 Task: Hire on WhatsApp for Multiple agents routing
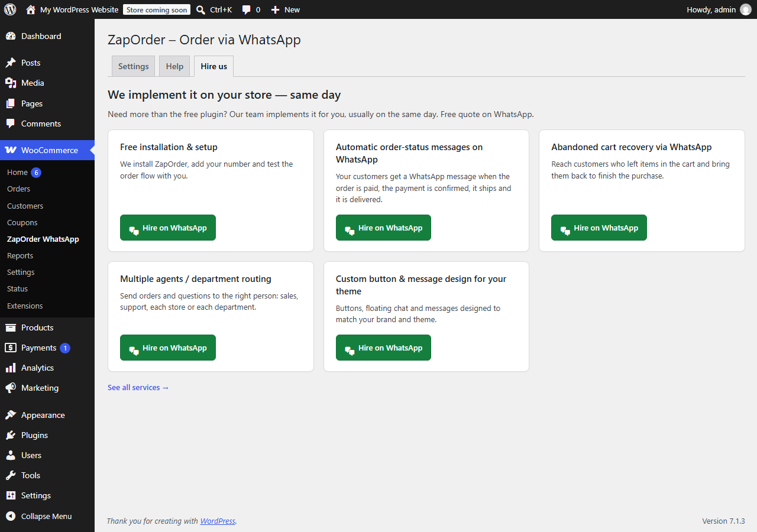[x=168, y=348]
